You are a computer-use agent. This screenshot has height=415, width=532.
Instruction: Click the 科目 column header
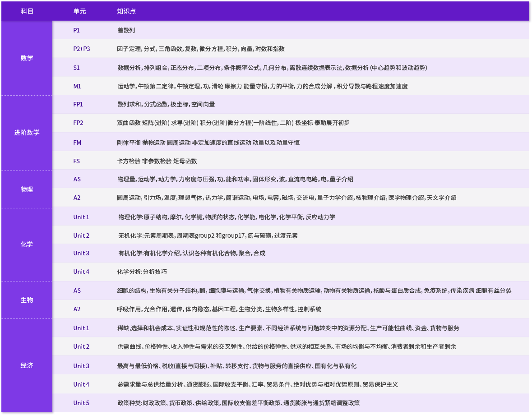coord(27,11)
